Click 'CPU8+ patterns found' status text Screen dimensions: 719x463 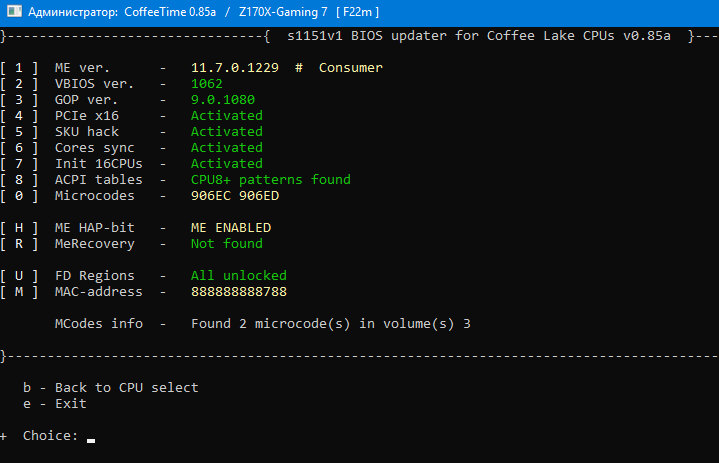(271, 180)
